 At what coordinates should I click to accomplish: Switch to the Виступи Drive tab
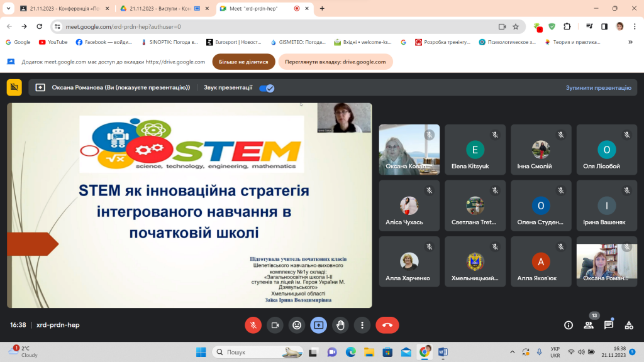coord(164,8)
